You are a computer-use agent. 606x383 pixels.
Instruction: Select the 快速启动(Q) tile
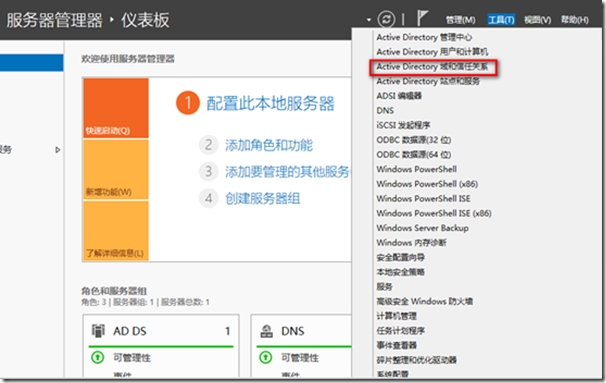116,108
